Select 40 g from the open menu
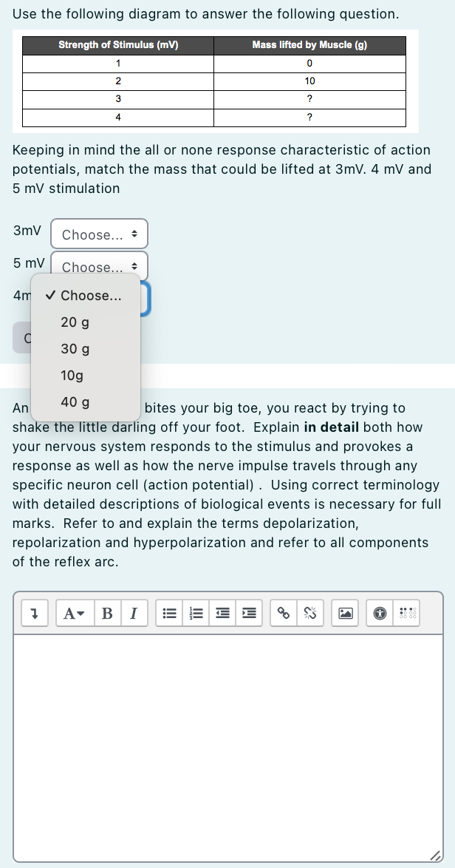Image resolution: width=455 pixels, height=868 pixels. pyautogui.click(x=75, y=401)
